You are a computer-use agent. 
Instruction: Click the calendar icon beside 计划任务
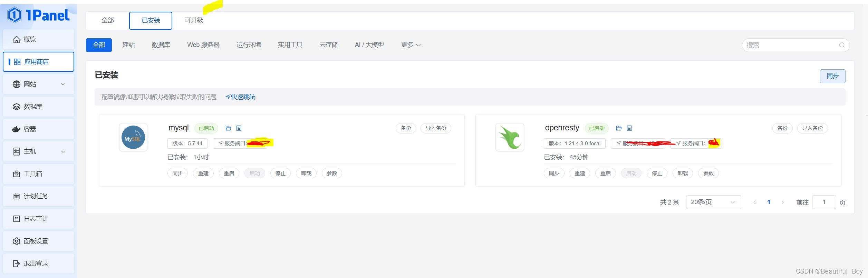[x=16, y=196]
